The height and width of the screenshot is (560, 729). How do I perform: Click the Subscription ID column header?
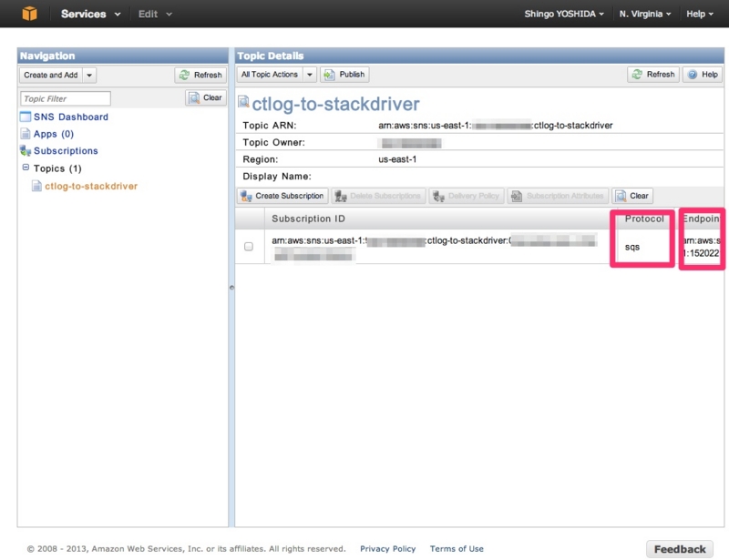pyautogui.click(x=308, y=219)
